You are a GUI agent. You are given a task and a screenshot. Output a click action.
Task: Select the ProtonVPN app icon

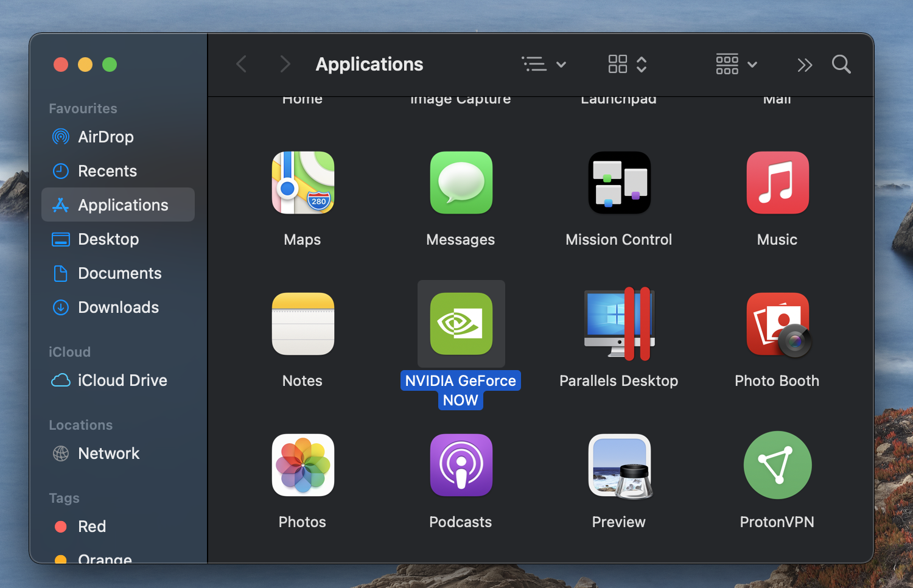point(777,465)
